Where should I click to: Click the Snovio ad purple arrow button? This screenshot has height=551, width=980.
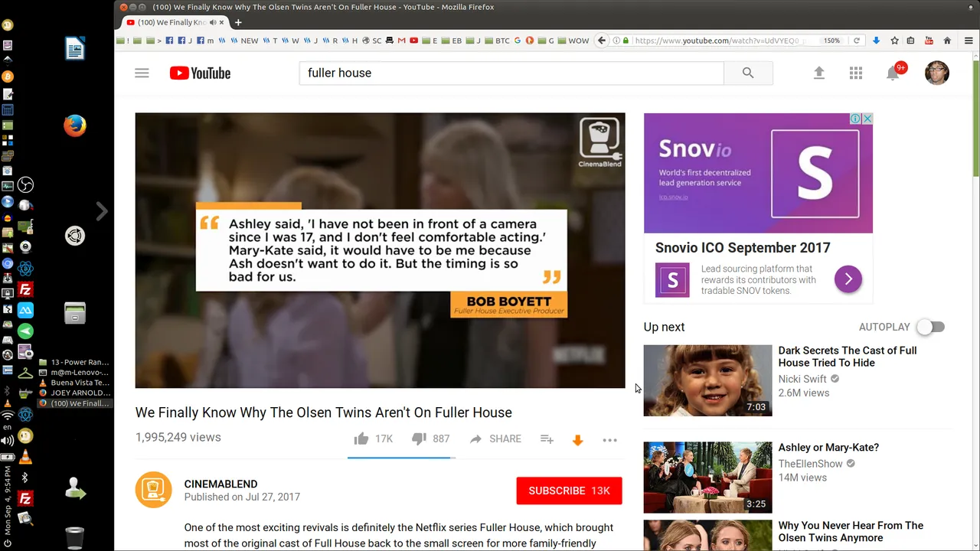pos(848,279)
